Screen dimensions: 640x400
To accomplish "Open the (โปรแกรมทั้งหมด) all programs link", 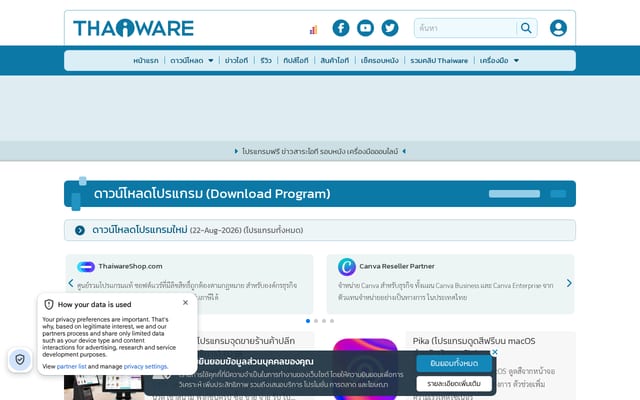I will (x=273, y=230).
